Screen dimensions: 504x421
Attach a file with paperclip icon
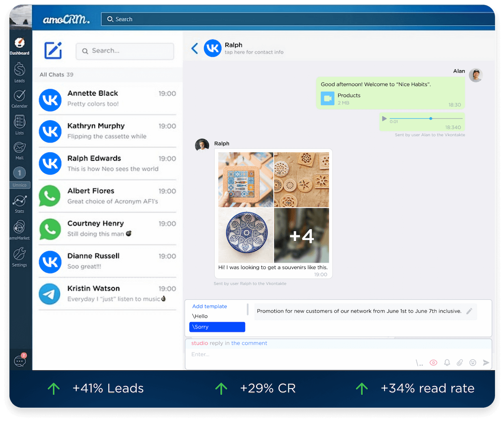click(x=460, y=363)
